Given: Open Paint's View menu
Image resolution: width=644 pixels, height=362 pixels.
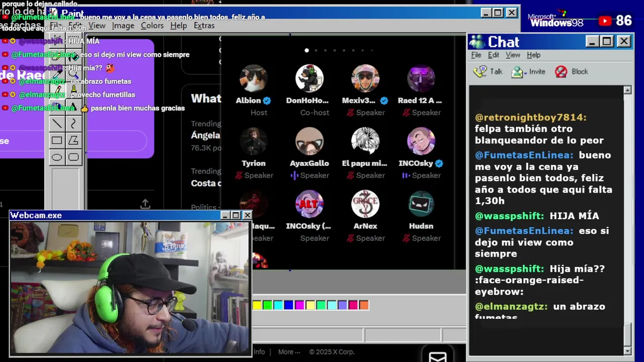Looking at the screenshot, I should pos(97,26).
